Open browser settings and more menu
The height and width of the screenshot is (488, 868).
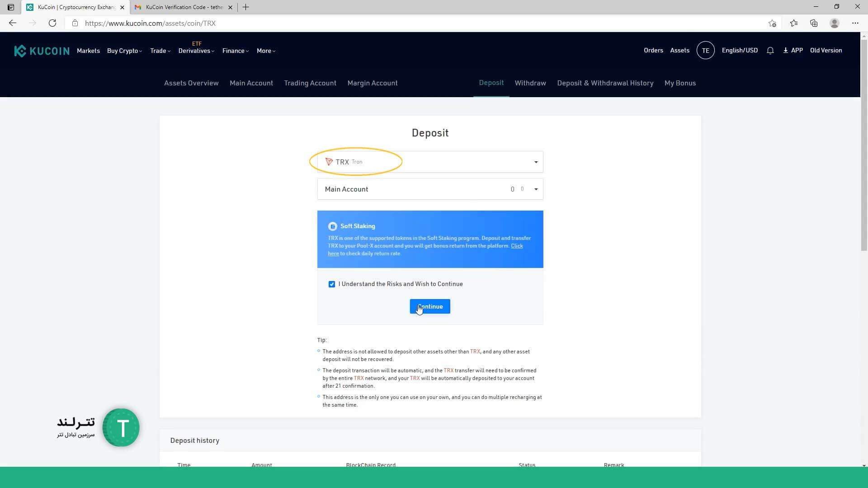click(855, 23)
